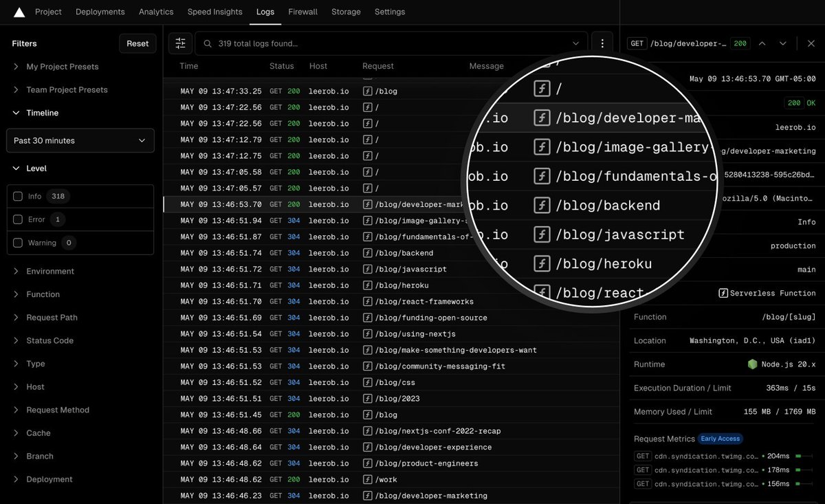Image resolution: width=825 pixels, height=504 pixels.
Task: Open the Settings tab
Action: pyautogui.click(x=390, y=12)
